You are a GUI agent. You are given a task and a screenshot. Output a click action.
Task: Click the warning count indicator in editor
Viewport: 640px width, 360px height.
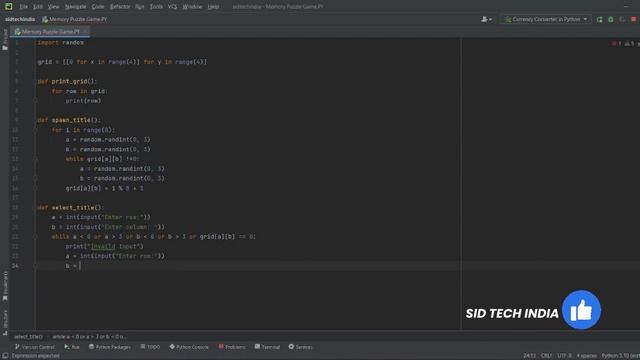[629, 43]
